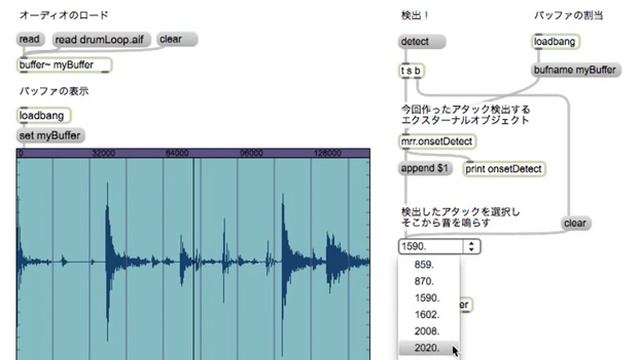Screen dimensions: 640x360
Task: Select the loadbang object above set myBuffer
Action: click(x=44, y=116)
